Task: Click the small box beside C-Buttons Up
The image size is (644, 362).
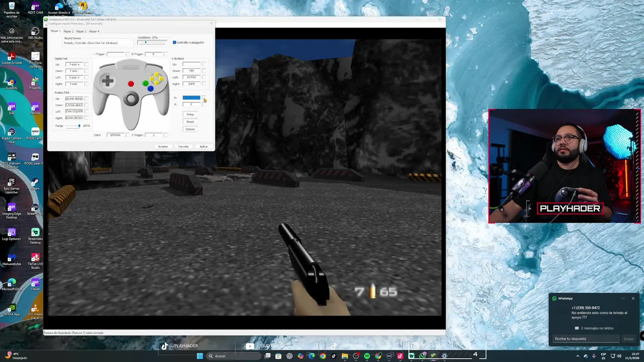Action: tap(204, 64)
